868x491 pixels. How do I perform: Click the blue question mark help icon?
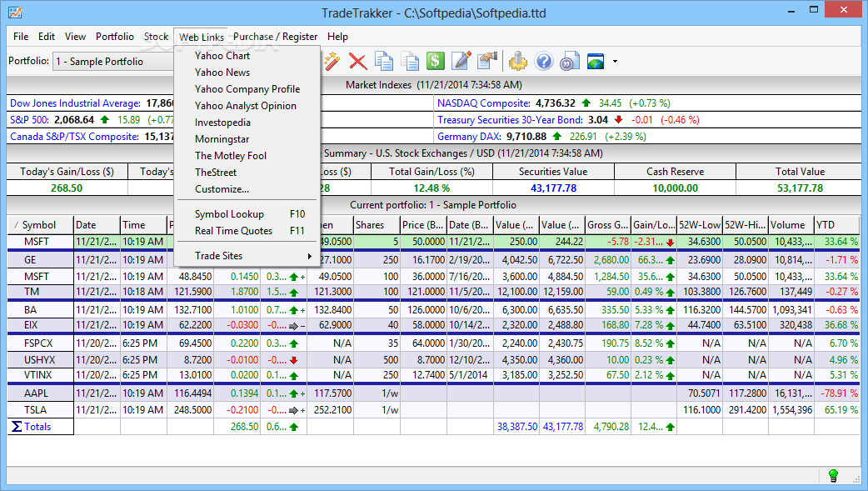(x=544, y=61)
